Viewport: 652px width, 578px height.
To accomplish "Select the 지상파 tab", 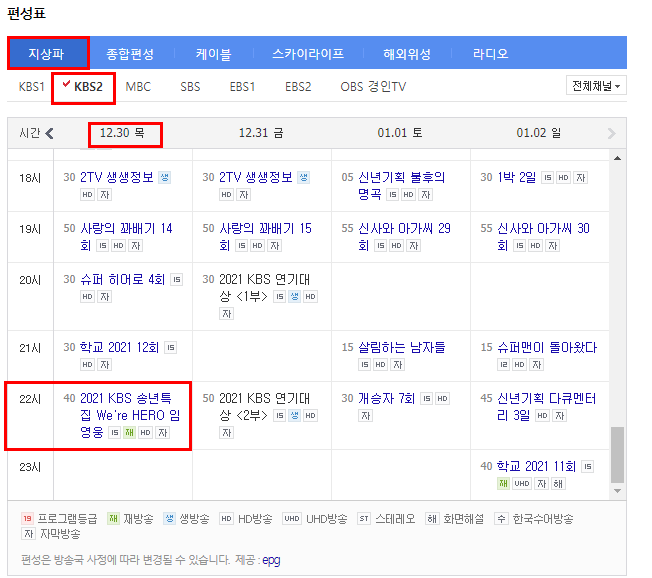I will click(48, 53).
